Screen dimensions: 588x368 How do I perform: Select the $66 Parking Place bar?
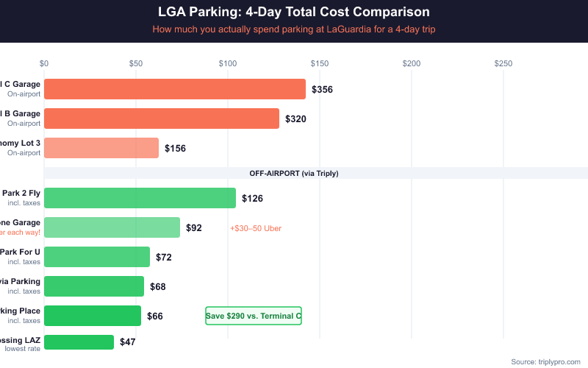point(93,316)
